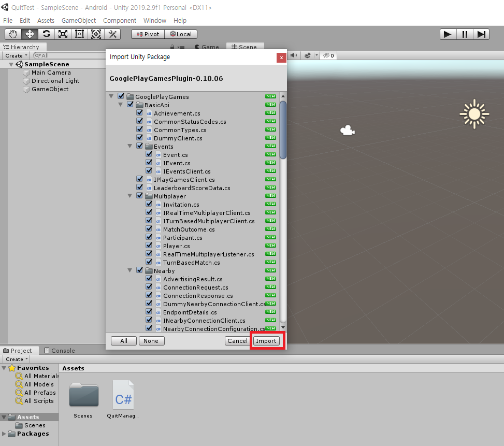
Task: Open the Window menu
Action: pos(154,21)
